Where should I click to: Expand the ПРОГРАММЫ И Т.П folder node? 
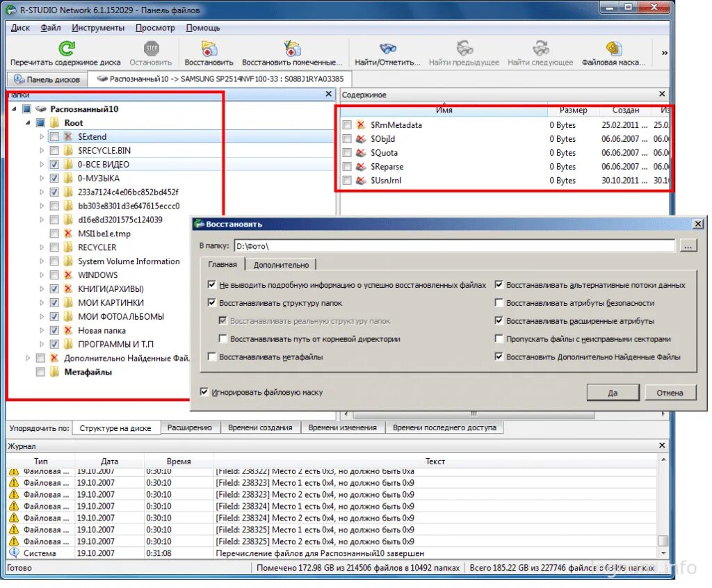coord(41,344)
